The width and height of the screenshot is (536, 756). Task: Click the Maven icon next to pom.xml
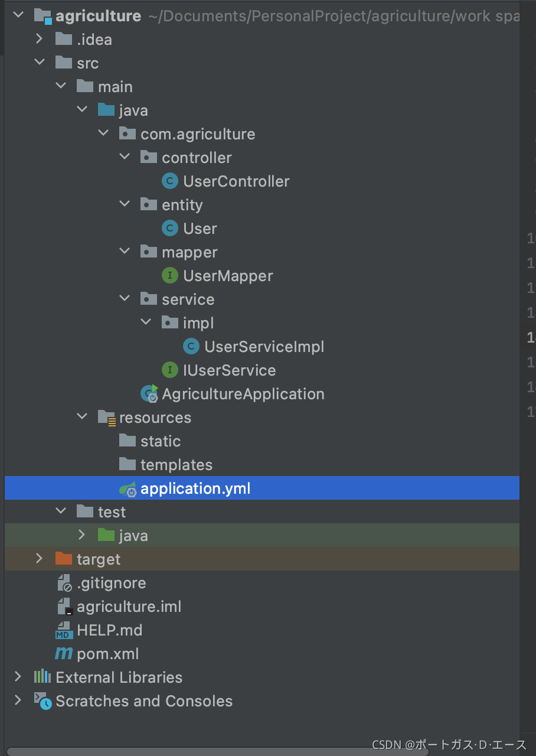coord(63,653)
